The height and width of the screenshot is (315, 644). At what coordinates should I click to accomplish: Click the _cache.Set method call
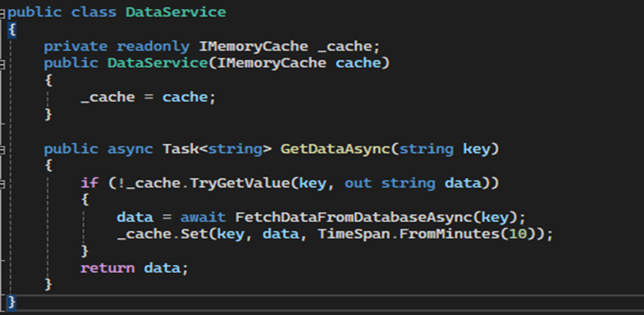162,234
